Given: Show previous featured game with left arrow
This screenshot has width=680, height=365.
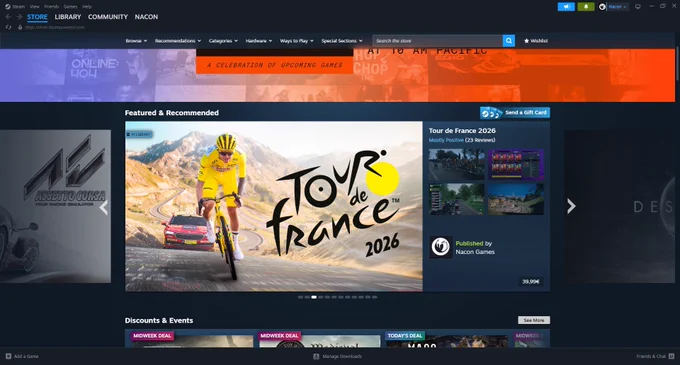Looking at the screenshot, I should click(x=104, y=207).
